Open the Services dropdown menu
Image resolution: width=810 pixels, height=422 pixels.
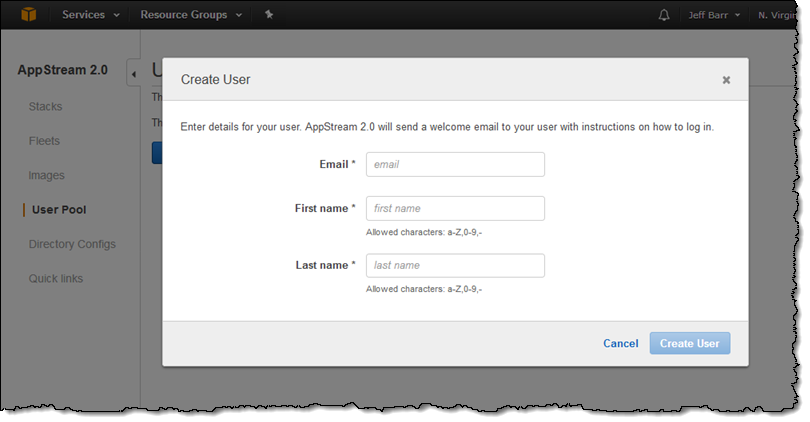(x=91, y=16)
